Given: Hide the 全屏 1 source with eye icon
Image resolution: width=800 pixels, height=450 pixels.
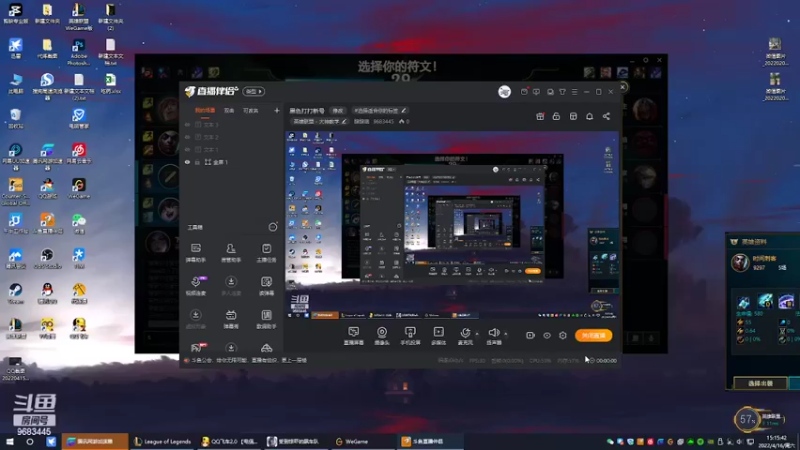Looking at the screenshot, I should point(187,162).
